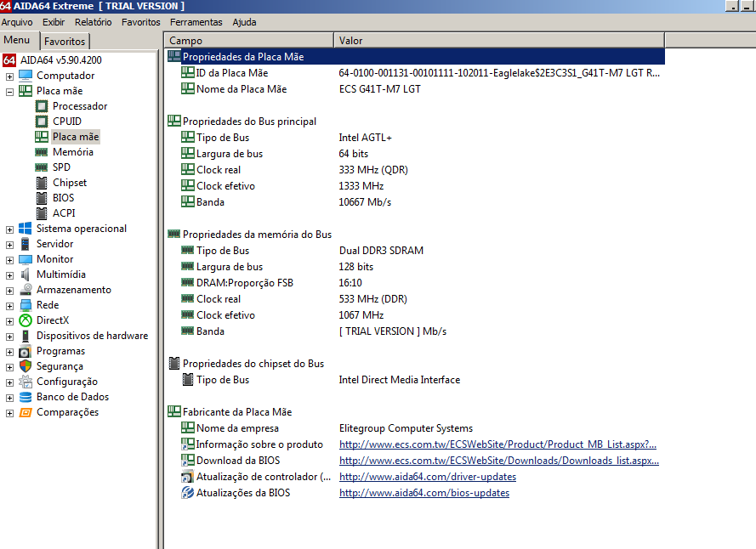Open the Ajuda menu
Screen dimensions: 756x549
(x=244, y=22)
